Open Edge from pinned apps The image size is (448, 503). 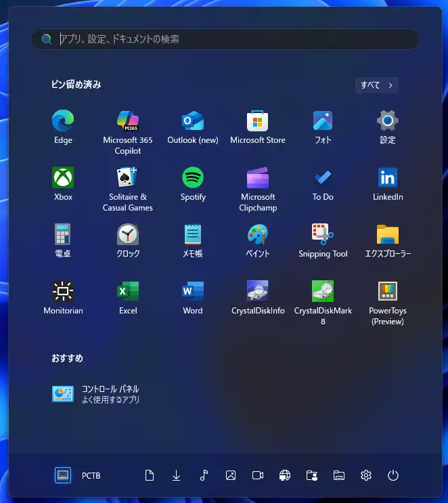(63, 127)
